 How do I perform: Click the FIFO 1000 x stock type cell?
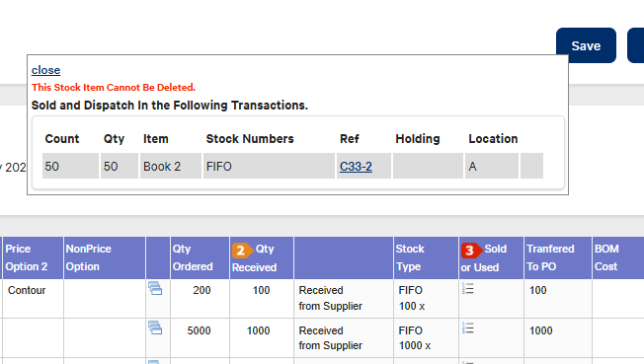[x=426, y=338]
